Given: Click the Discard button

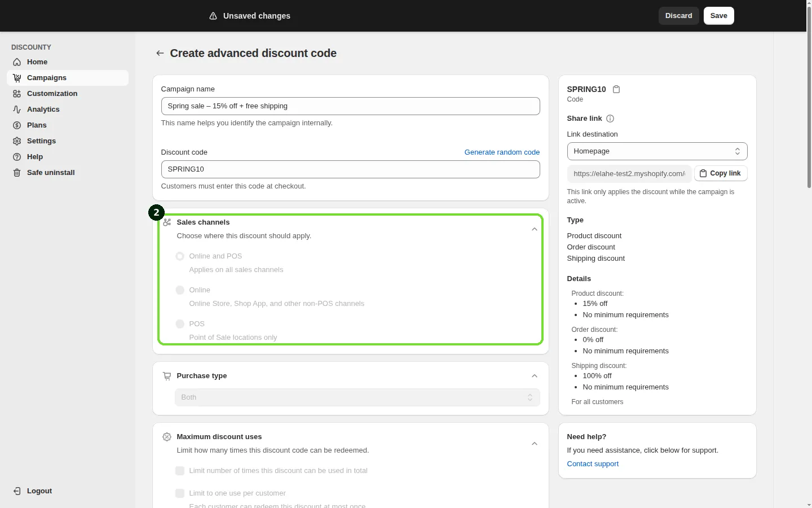Looking at the screenshot, I should (x=679, y=16).
